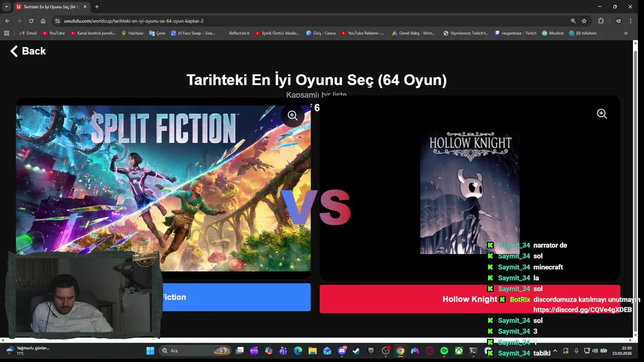Open the Chrome apps grid shortcut

click(x=7, y=33)
